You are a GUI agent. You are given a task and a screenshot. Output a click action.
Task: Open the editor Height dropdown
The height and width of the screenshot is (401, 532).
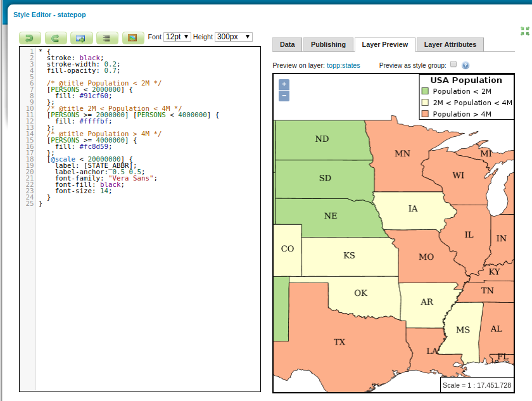click(234, 37)
